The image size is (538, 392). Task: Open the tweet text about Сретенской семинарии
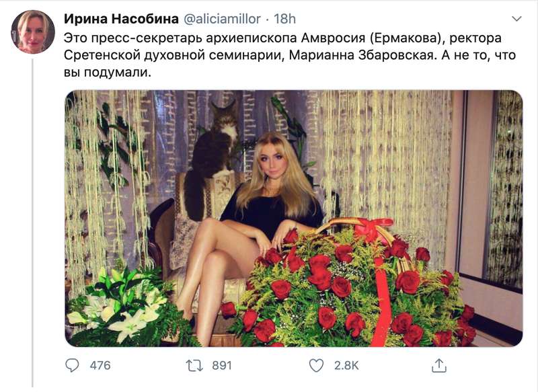(289, 55)
